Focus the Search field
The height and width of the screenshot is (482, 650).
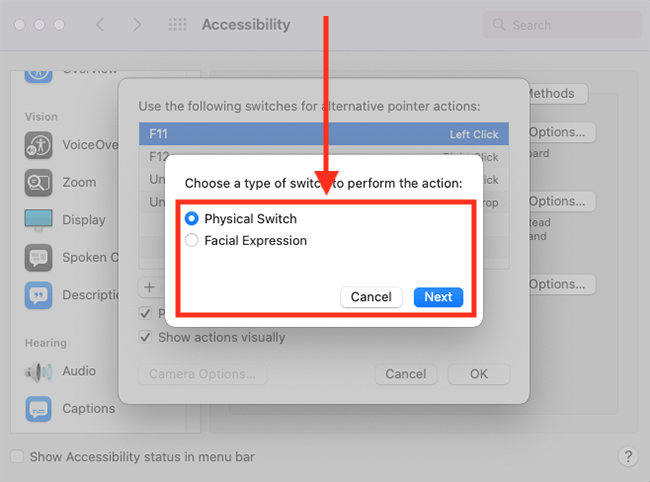562,25
